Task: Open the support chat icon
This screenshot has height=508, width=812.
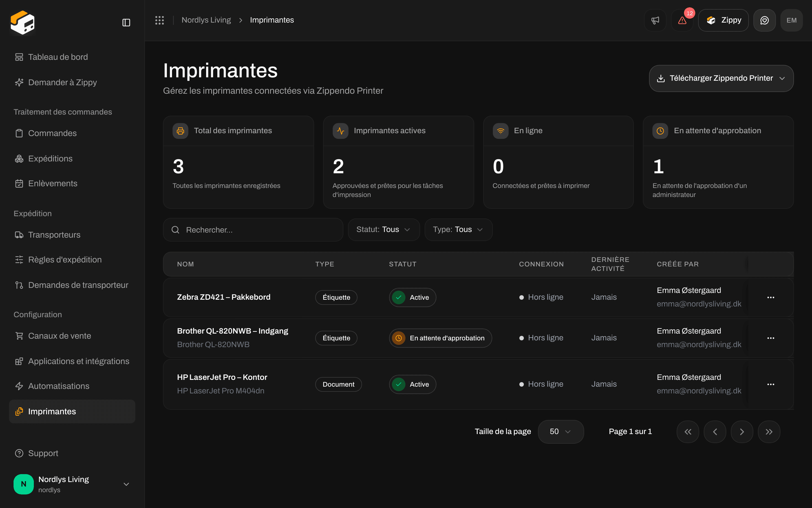Action: 764,20
